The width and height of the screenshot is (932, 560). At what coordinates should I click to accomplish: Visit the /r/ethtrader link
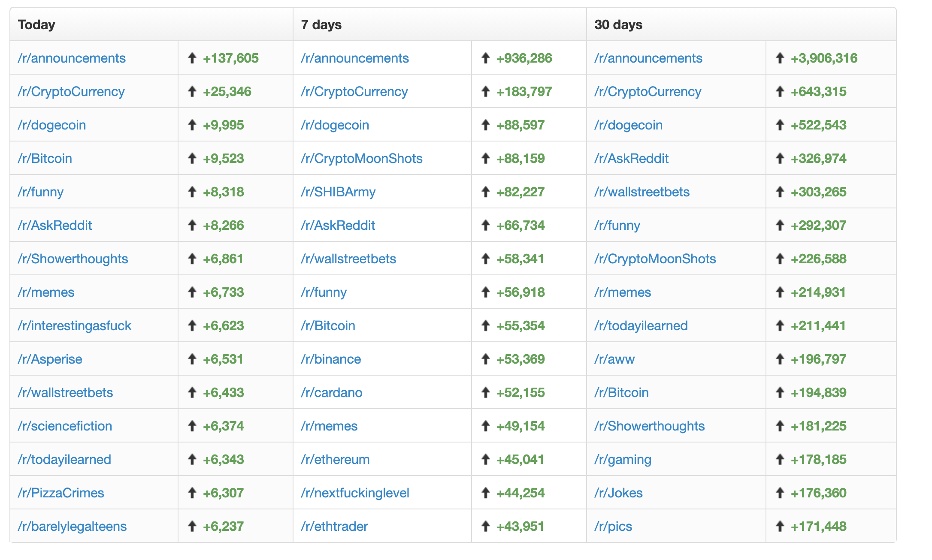[x=334, y=526]
